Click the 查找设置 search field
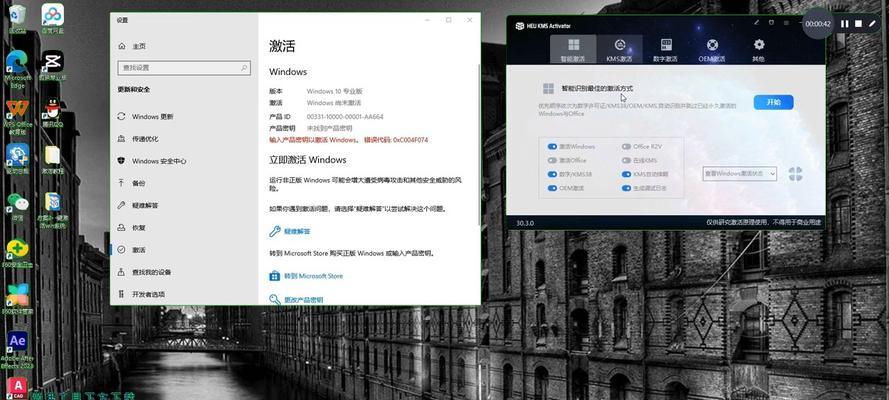The image size is (889, 400). [x=184, y=67]
